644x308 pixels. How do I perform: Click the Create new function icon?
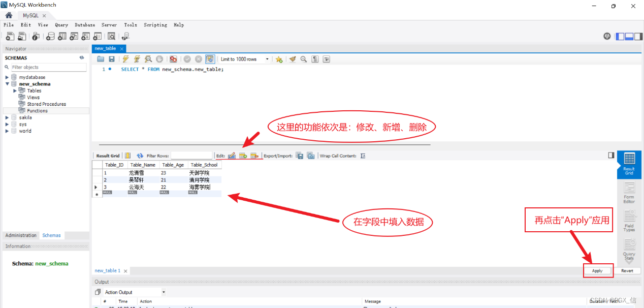coord(97,36)
